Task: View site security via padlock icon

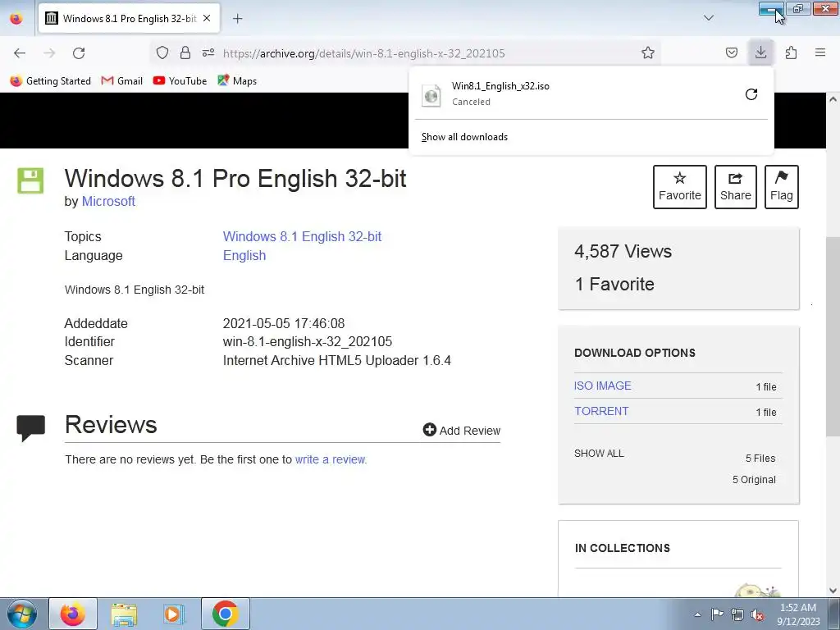Action: pos(185,52)
